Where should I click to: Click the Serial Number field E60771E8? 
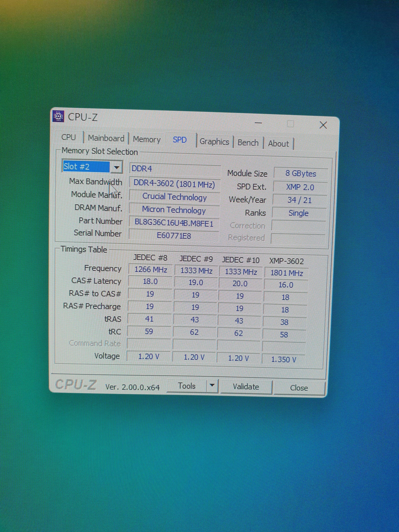point(174,236)
